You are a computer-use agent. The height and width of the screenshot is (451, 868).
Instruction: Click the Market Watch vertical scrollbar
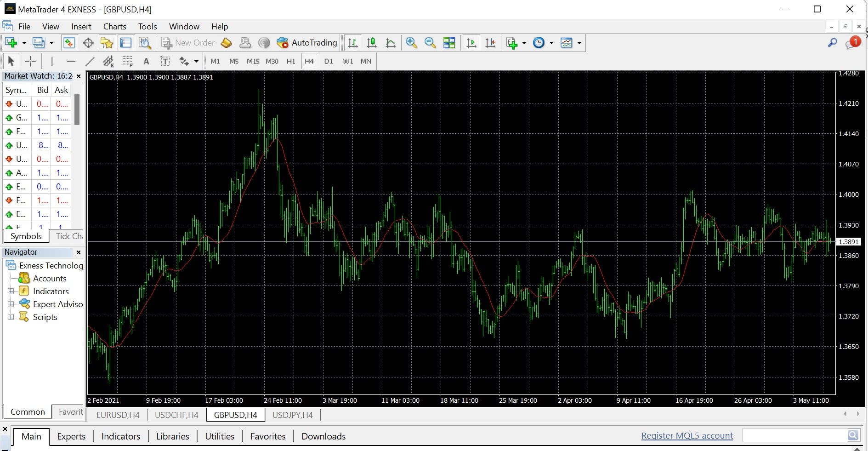77,109
